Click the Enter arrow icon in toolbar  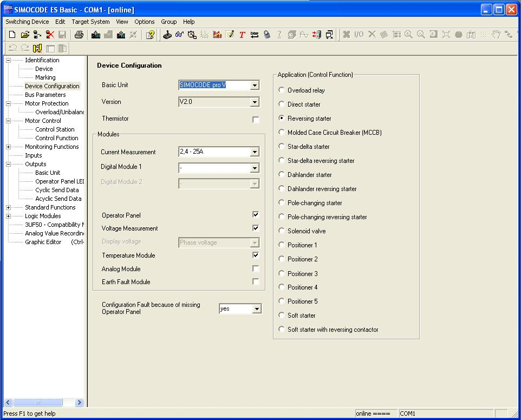point(255,35)
